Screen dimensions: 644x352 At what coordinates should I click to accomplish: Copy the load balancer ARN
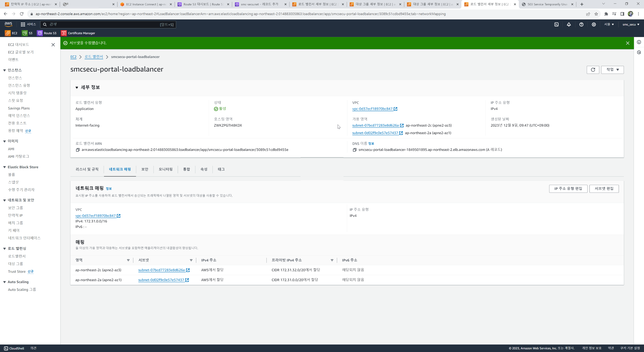[x=78, y=150]
